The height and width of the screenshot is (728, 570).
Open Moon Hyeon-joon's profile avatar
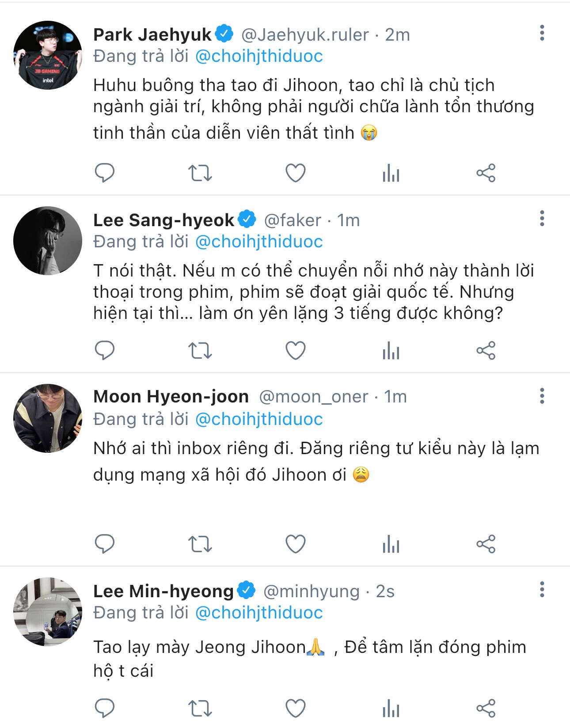tap(48, 418)
